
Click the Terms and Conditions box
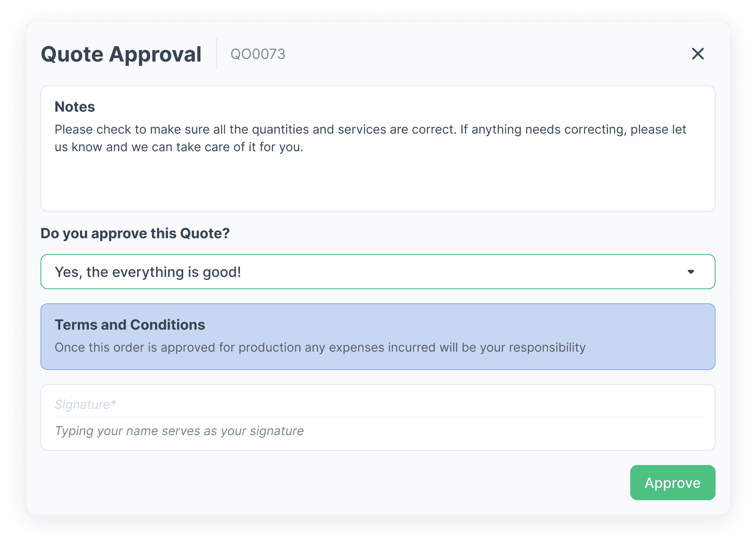[378, 337]
